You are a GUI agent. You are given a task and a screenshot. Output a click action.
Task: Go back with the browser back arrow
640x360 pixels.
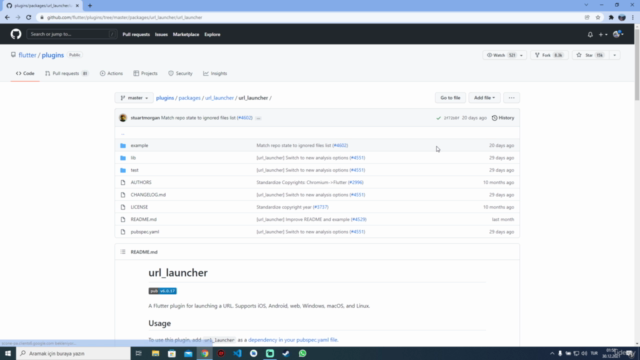pyautogui.click(x=7, y=18)
